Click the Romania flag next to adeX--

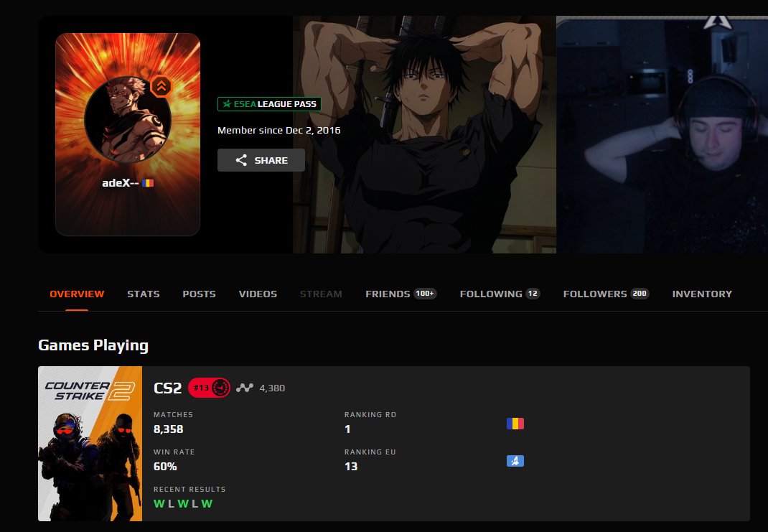148,183
